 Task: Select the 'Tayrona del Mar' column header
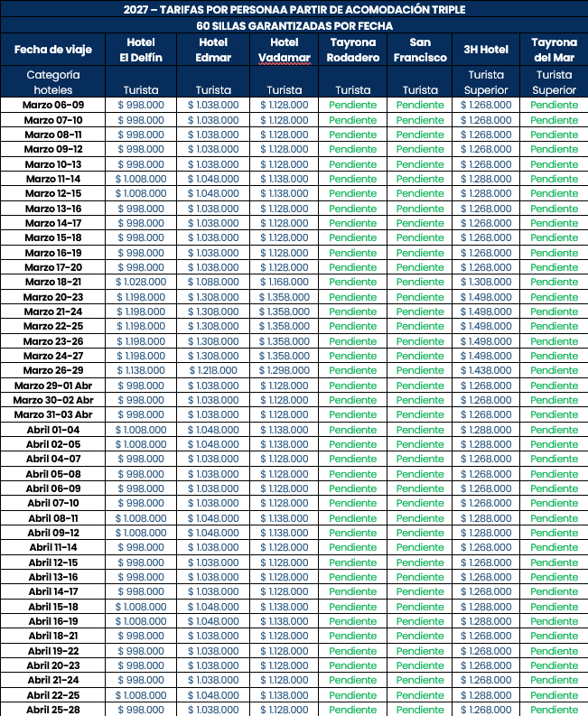point(554,50)
